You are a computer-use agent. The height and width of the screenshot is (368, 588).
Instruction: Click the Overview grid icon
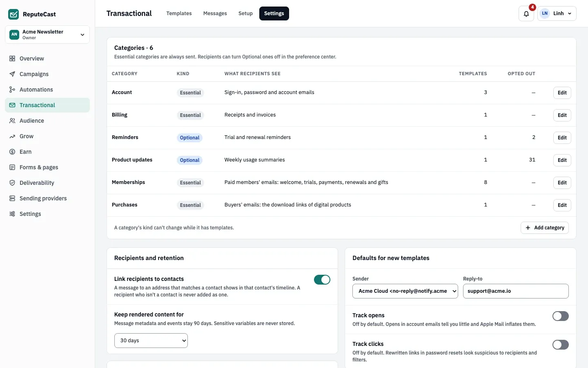[x=12, y=58]
